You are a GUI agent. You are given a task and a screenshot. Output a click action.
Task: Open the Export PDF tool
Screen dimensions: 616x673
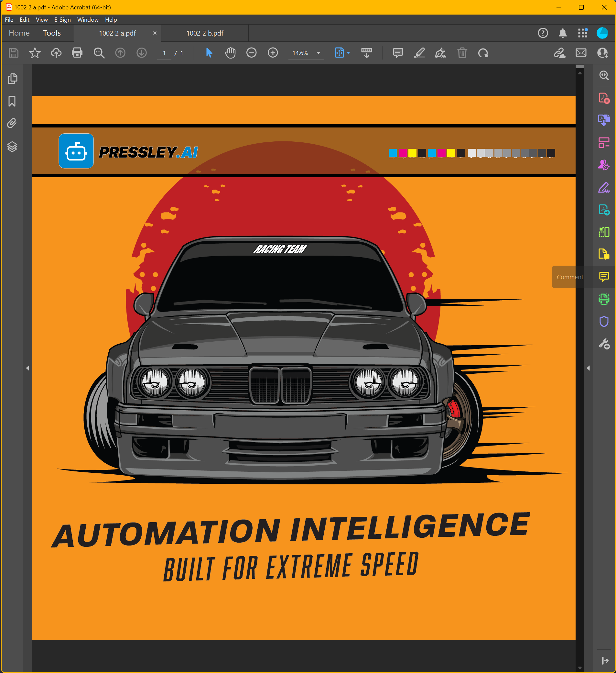pyautogui.click(x=604, y=210)
